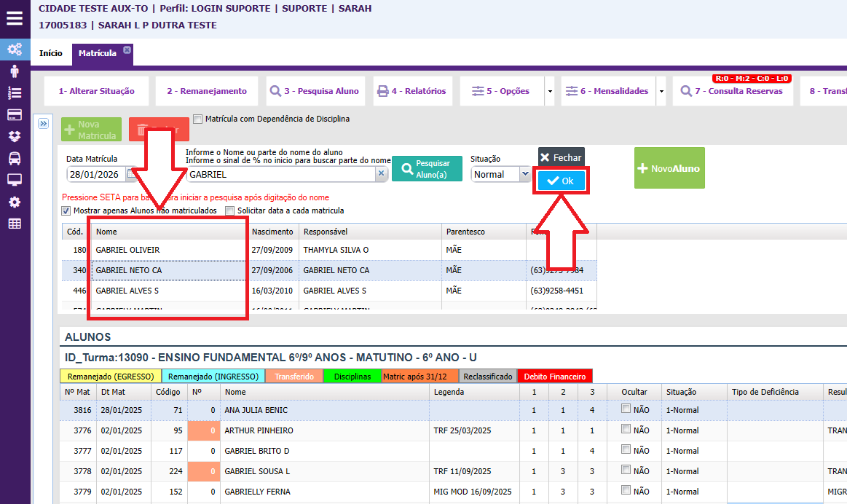
Task: Click the NovoAluno green button
Action: pyautogui.click(x=669, y=168)
